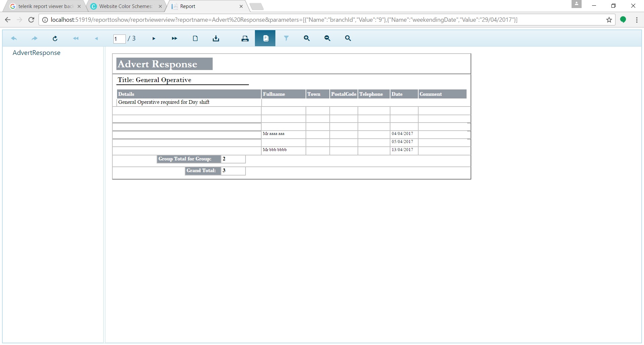Image resolution: width=644 pixels, height=345 pixels.
Task: Zoom out of the report
Action: point(327,39)
